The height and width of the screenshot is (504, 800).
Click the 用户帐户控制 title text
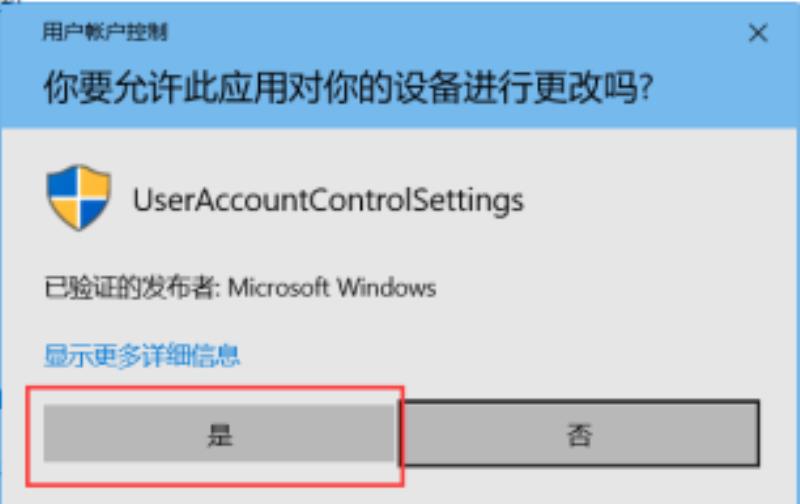point(105,33)
